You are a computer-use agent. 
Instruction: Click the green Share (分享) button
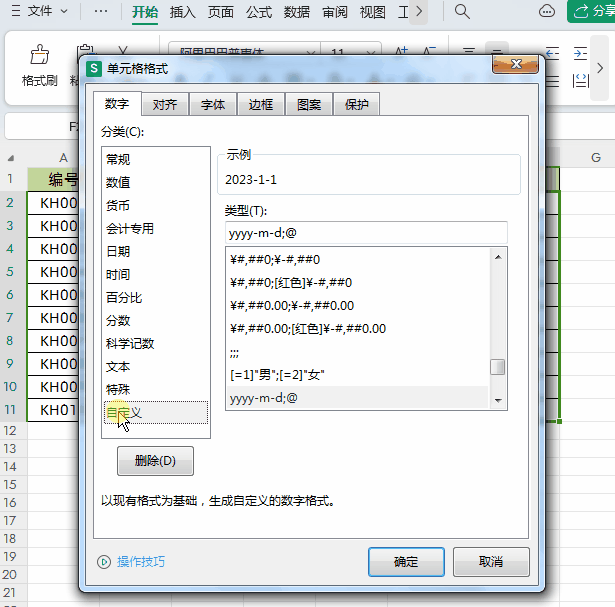[x=591, y=11]
